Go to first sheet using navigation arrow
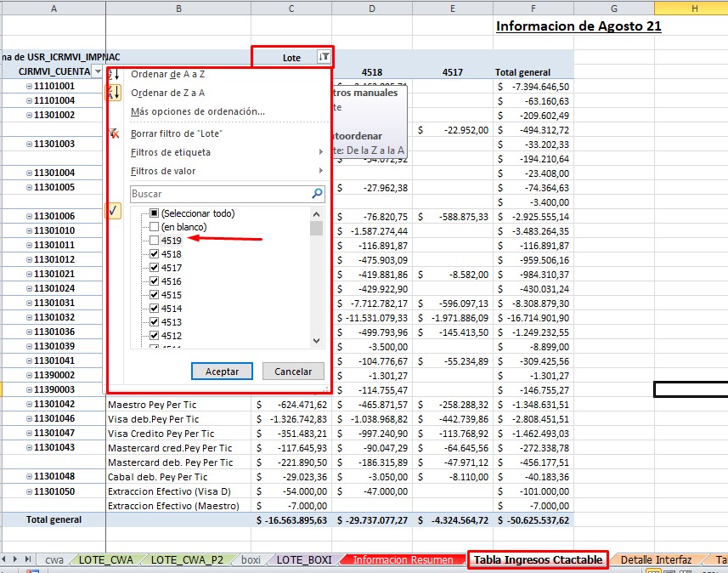This screenshot has height=573, width=728. coord(4,559)
